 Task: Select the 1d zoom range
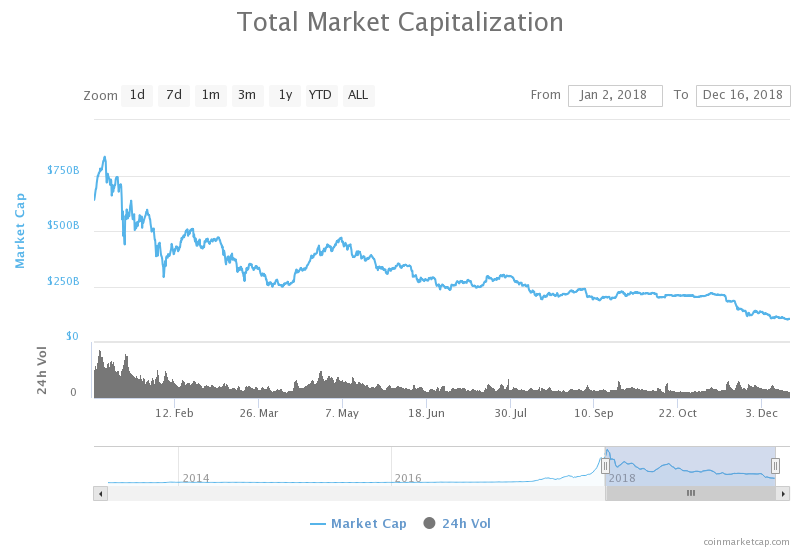coord(137,95)
